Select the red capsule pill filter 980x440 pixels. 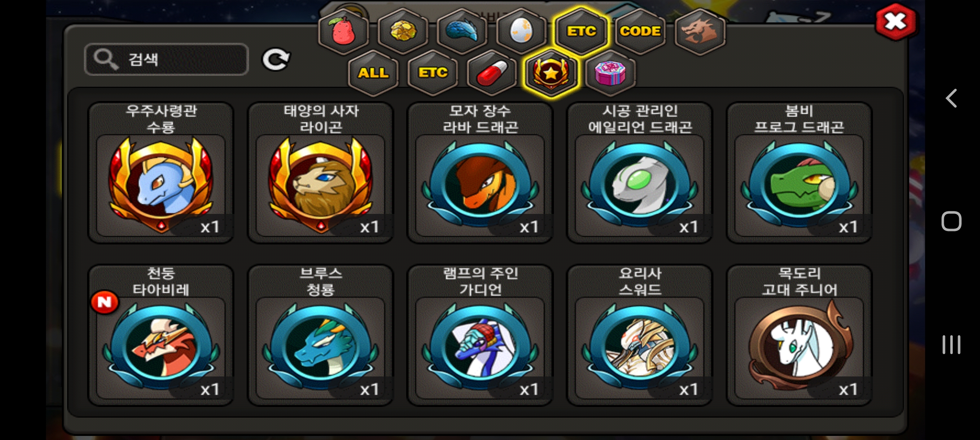click(492, 73)
